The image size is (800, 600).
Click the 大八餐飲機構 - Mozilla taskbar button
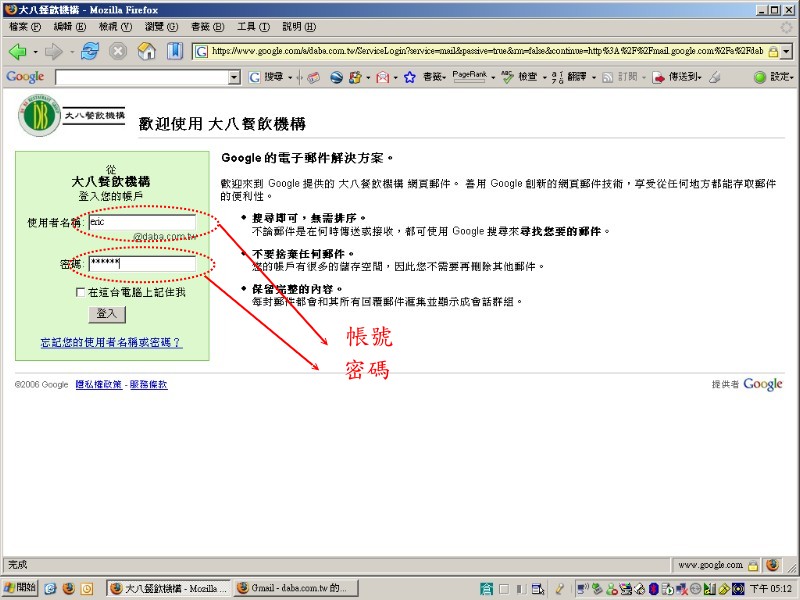(169, 588)
